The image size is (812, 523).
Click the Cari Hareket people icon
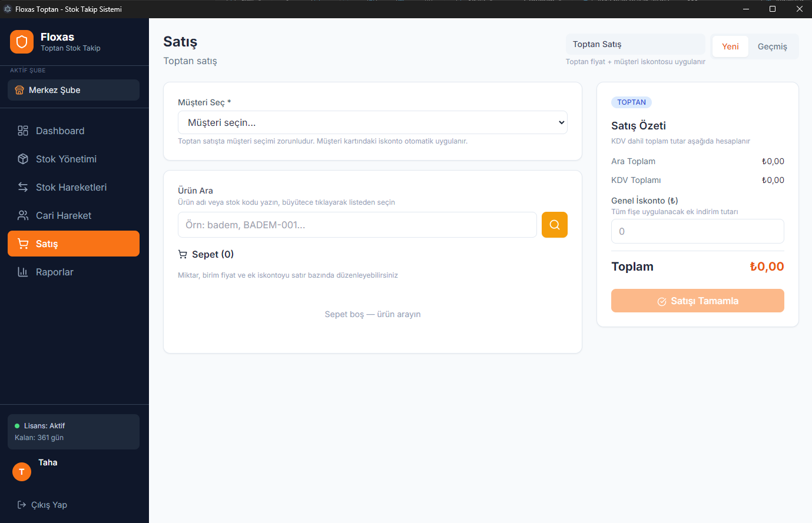tap(23, 215)
